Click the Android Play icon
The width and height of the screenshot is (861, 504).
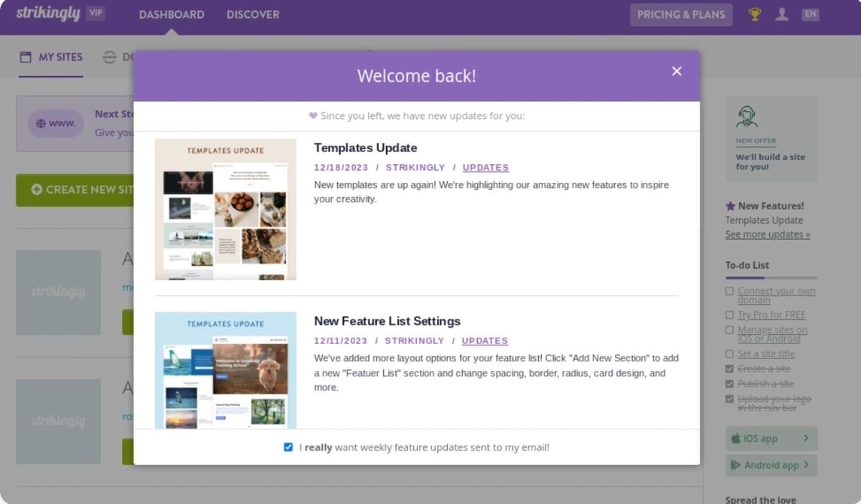click(735, 465)
